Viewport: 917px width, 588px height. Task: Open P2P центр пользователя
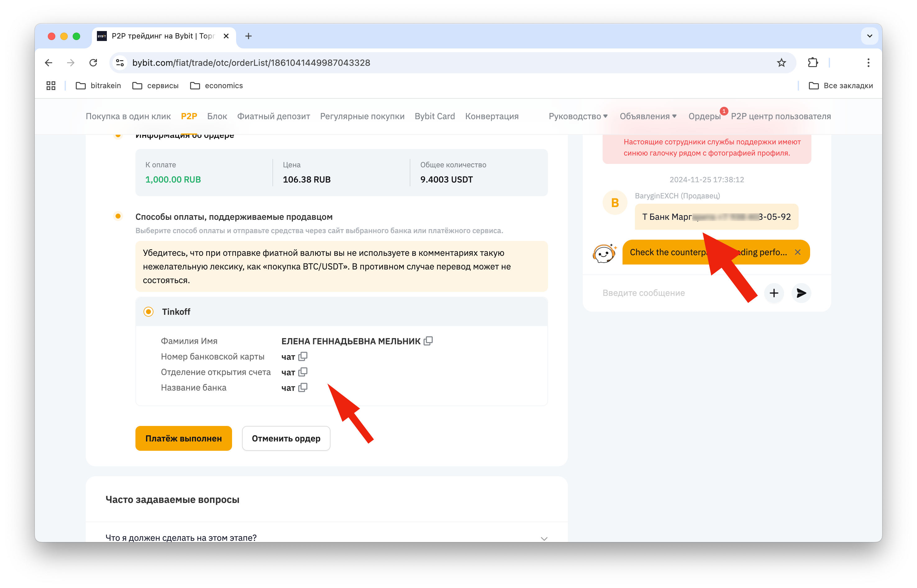[x=781, y=116]
